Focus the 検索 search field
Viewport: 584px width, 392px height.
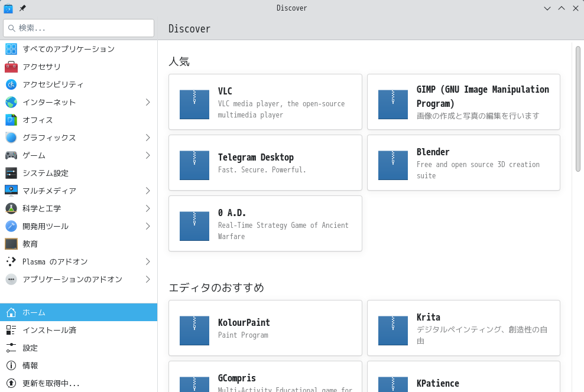click(x=79, y=28)
